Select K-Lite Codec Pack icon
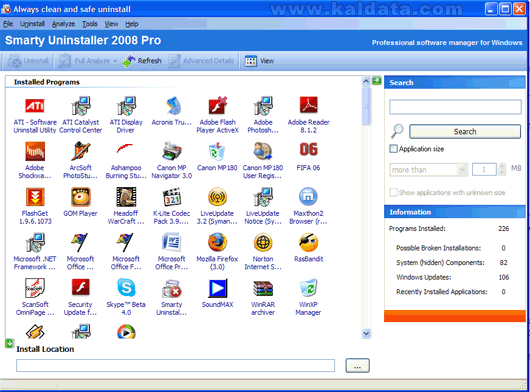Viewport: 530px width, 392px height. (x=172, y=197)
